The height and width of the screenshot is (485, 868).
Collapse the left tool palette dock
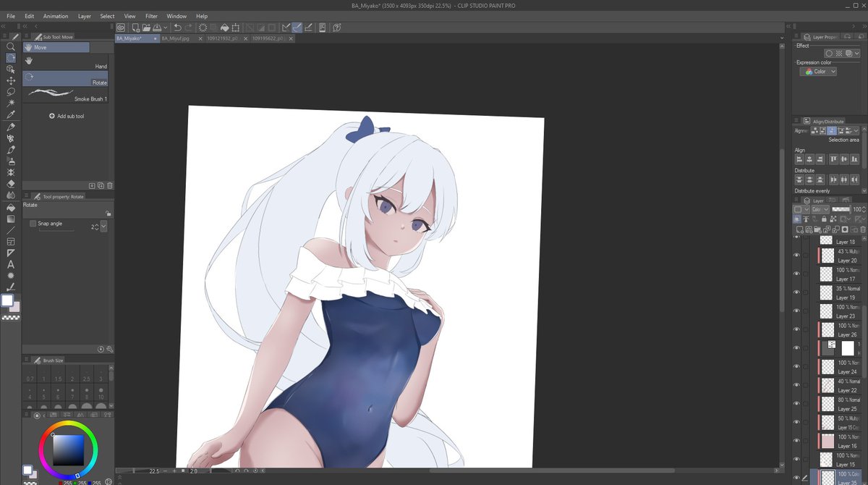point(4,26)
